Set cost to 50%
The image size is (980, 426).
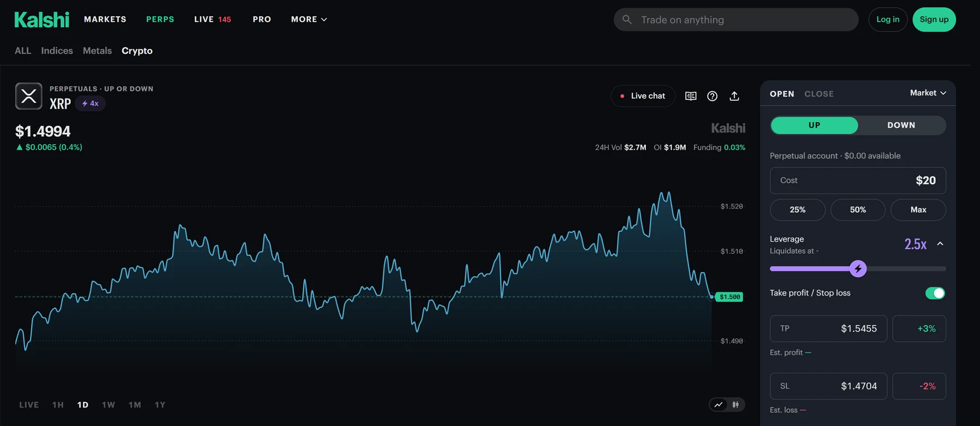pyautogui.click(x=858, y=210)
